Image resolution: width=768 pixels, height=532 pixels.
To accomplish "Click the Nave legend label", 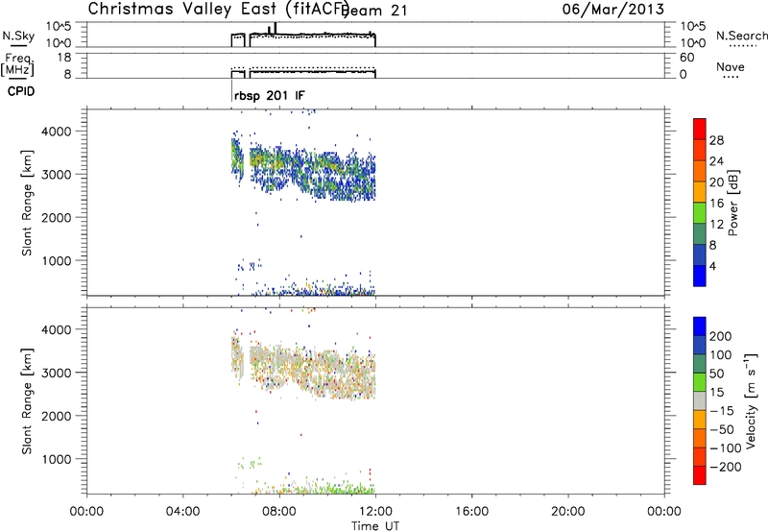I will click(x=731, y=66).
